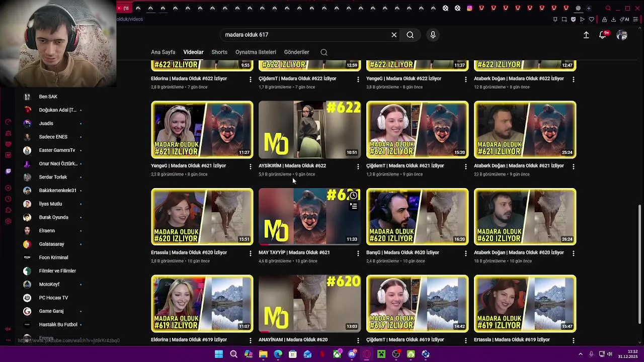The height and width of the screenshot is (362, 644).
Task: Play Ertassla #620 thumbnail lasting 15:51
Action: tap(202, 217)
